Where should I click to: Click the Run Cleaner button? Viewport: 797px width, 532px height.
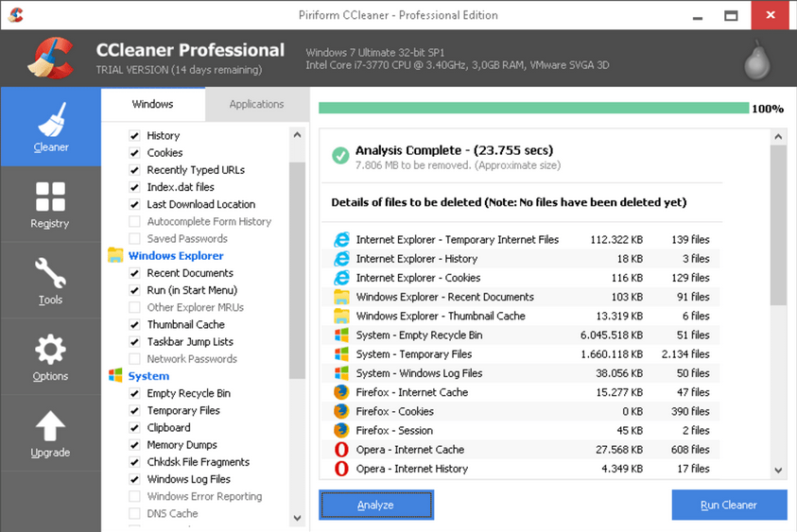point(729,505)
